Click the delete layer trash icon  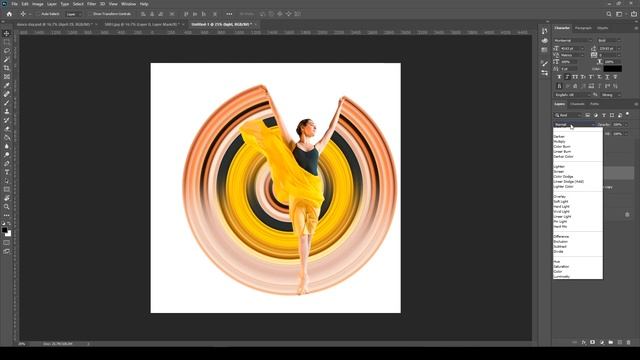pyautogui.click(x=628, y=342)
